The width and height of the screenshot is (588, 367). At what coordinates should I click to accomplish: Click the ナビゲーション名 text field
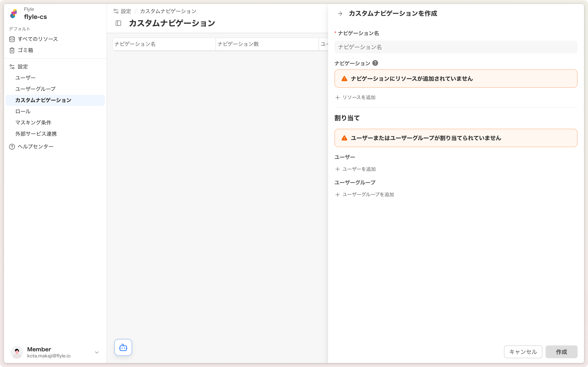pos(456,47)
